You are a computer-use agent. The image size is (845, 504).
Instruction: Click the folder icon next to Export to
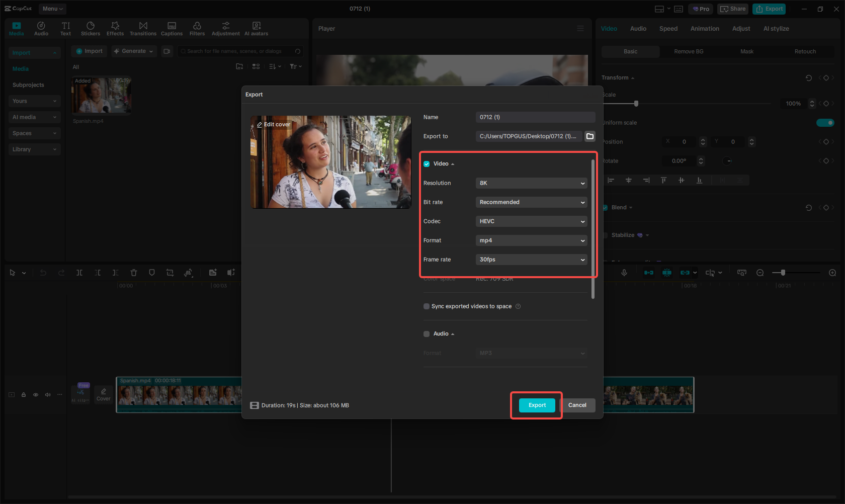589,136
